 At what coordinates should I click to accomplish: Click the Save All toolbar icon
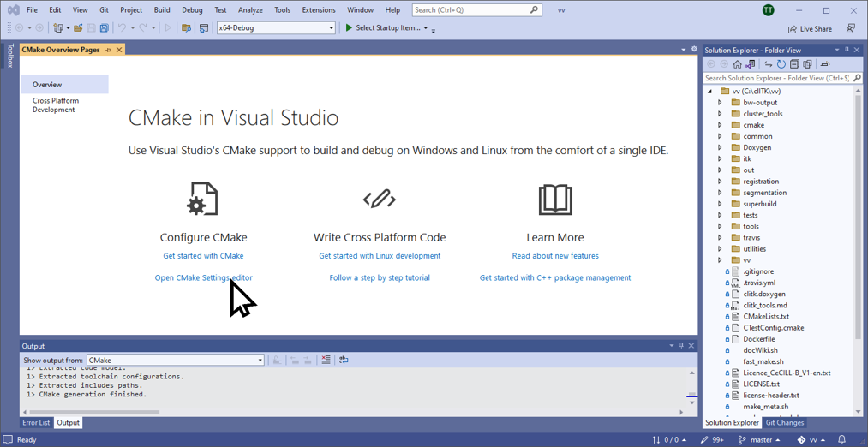(x=104, y=27)
